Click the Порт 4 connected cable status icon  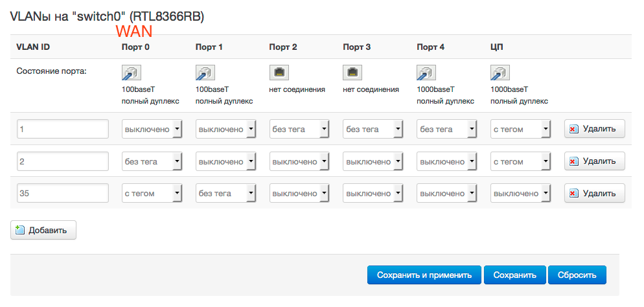(x=426, y=73)
